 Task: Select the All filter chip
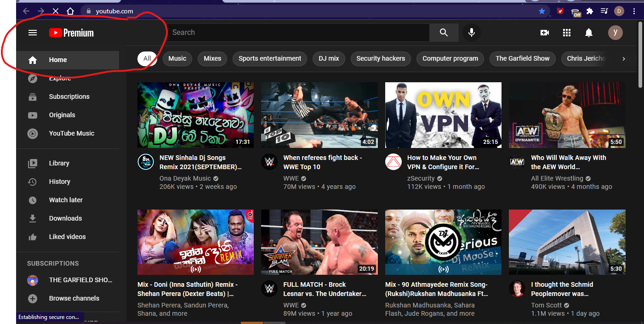click(x=147, y=58)
